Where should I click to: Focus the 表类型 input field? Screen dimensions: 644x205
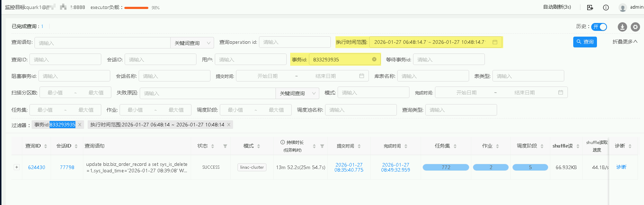pyautogui.click(x=528, y=76)
